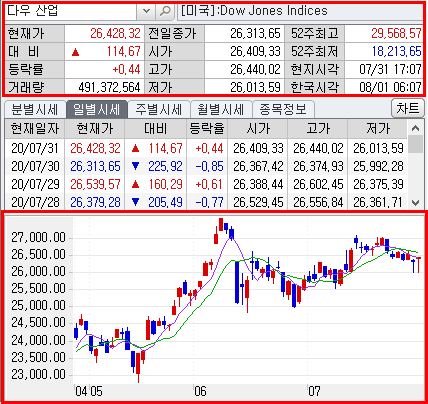Click the red up-triangle in 대비 field
428x404 pixels.
[76, 52]
